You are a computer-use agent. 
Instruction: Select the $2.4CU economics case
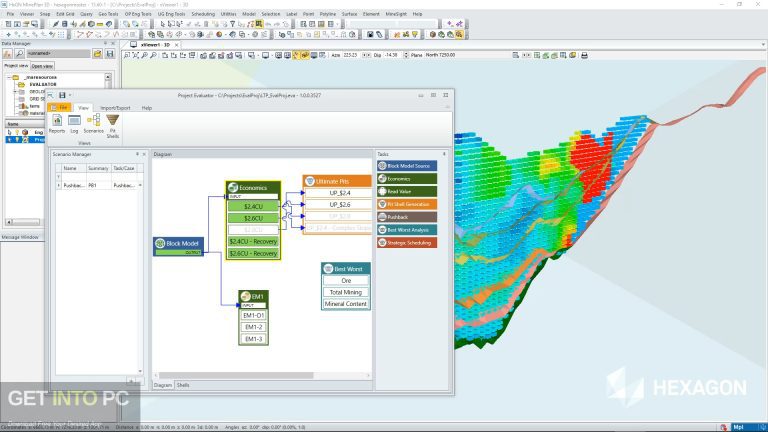253,206
